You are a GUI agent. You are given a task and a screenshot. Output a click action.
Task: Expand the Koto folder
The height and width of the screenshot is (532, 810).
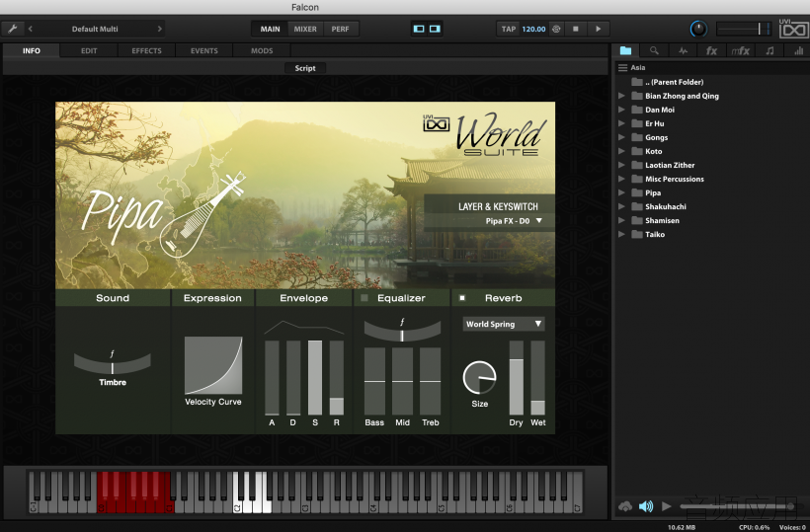point(621,151)
